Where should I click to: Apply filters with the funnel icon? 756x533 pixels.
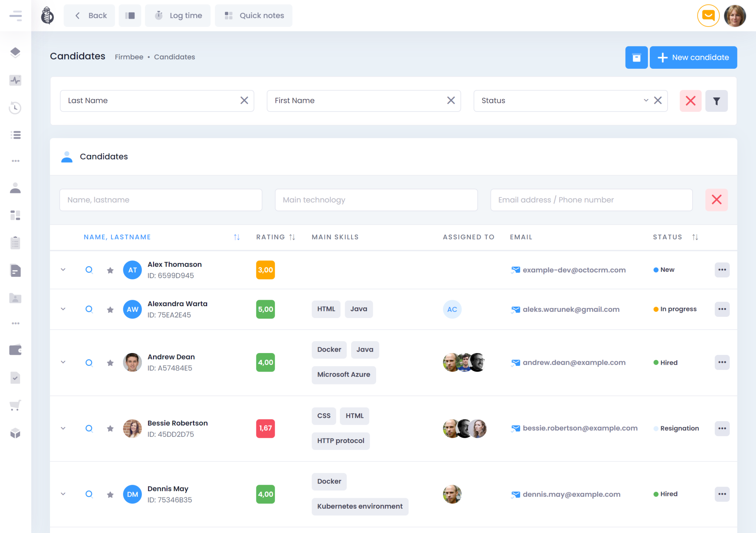tap(716, 101)
